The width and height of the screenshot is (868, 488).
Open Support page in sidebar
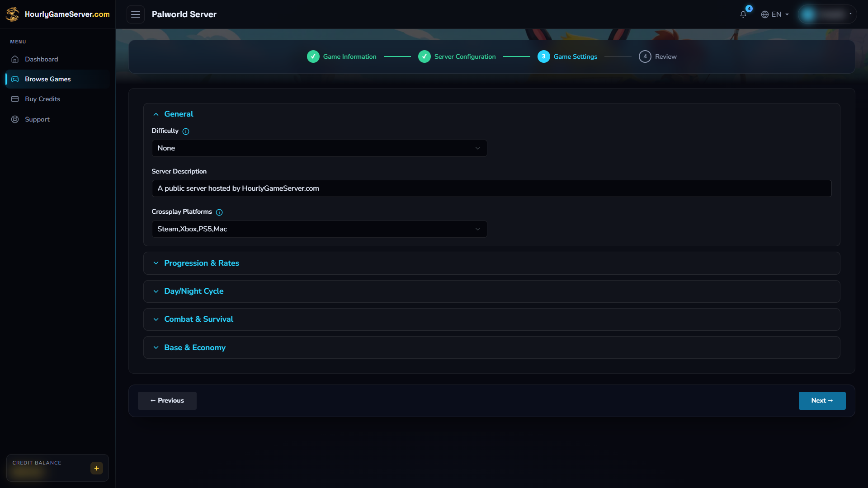pyautogui.click(x=57, y=119)
